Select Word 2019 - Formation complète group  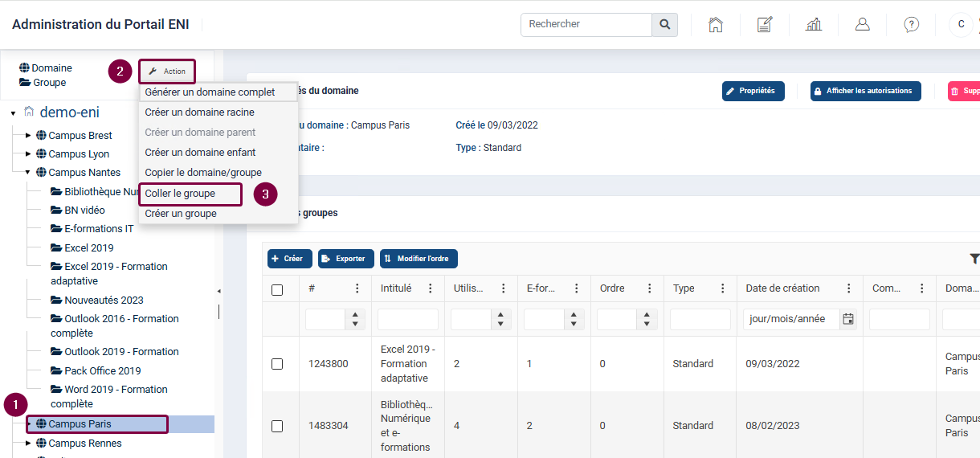coord(109,396)
